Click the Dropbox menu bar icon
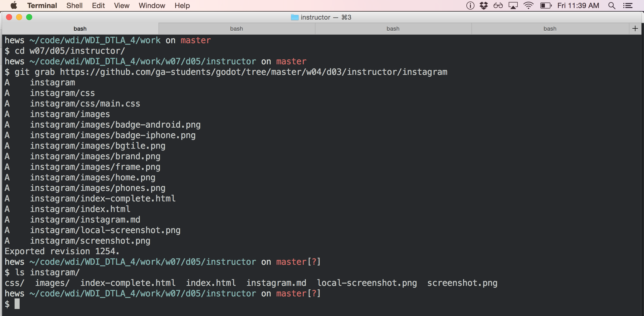The height and width of the screenshot is (316, 644). (x=484, y=6)
